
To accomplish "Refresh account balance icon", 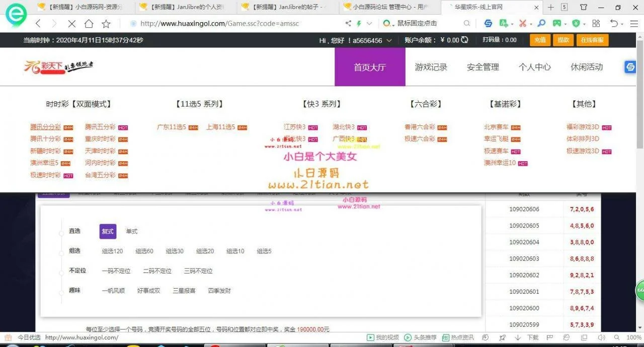I will coord(464,40).
